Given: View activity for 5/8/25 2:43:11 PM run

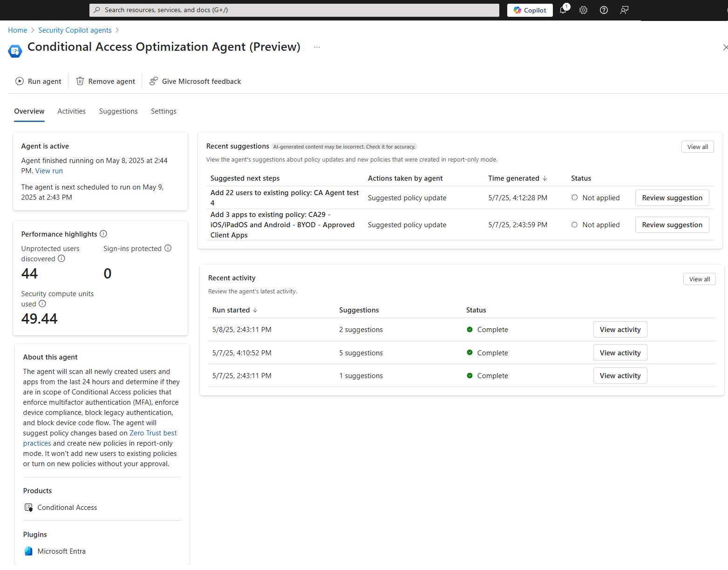Looking at the screenshot, I should coord(620,330).
